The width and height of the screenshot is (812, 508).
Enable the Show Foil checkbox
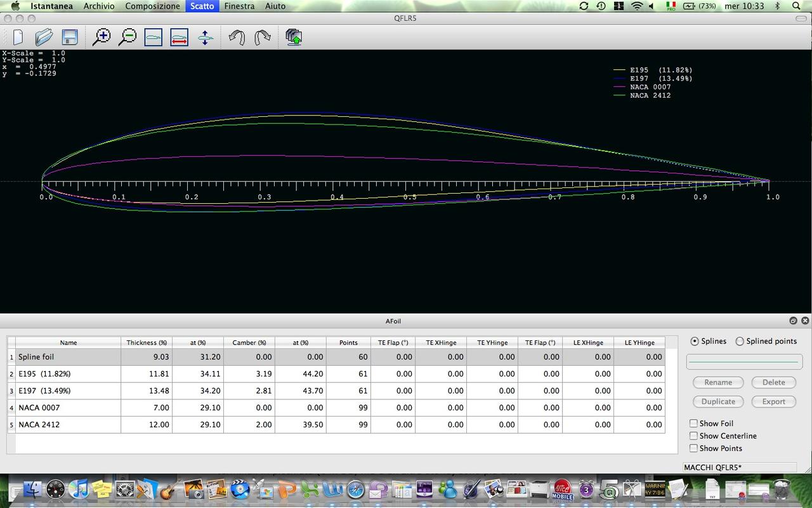(x=694, y=424)
